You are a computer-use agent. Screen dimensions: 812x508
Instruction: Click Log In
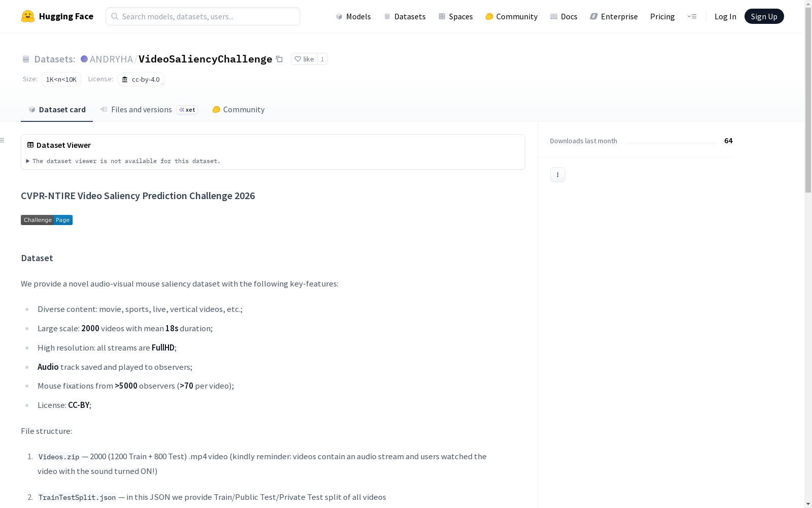click(x=725, y=16)
